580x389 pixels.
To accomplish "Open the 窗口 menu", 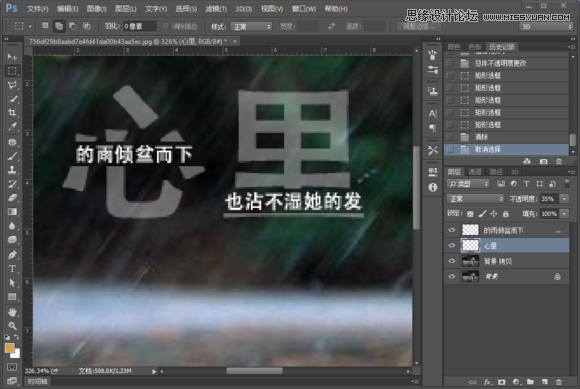I will (x=304, y=9).
